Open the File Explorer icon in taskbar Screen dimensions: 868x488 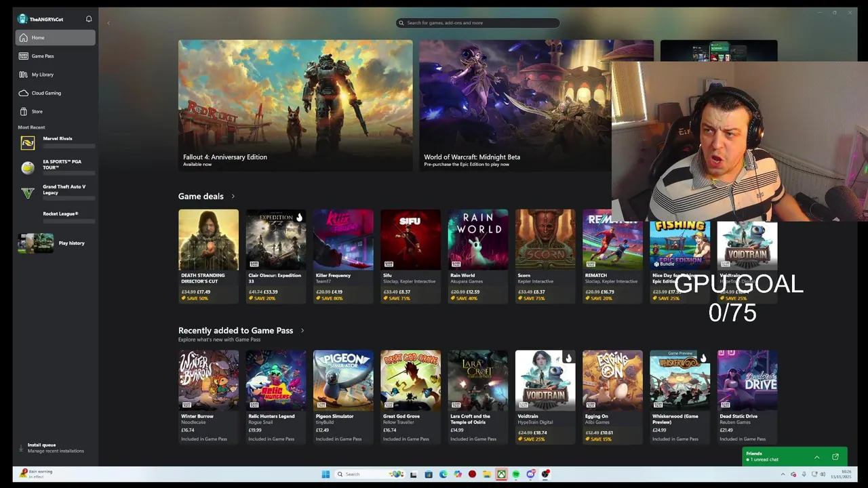click(x=487, y=474)
